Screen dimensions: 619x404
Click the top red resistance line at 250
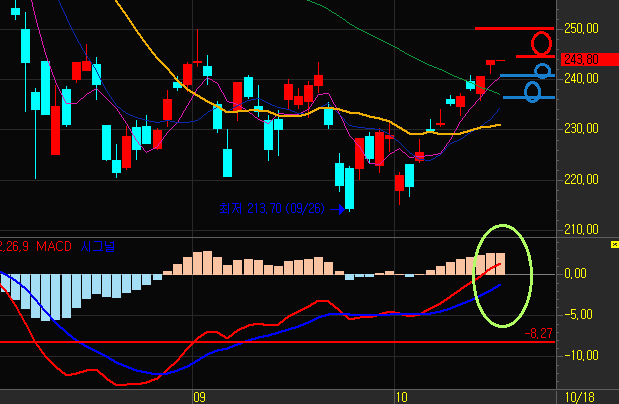point(513,28)
